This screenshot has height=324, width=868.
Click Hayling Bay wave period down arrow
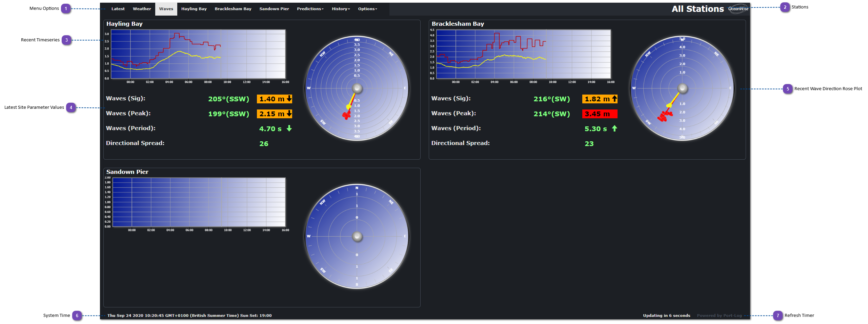tap(289, 128)
